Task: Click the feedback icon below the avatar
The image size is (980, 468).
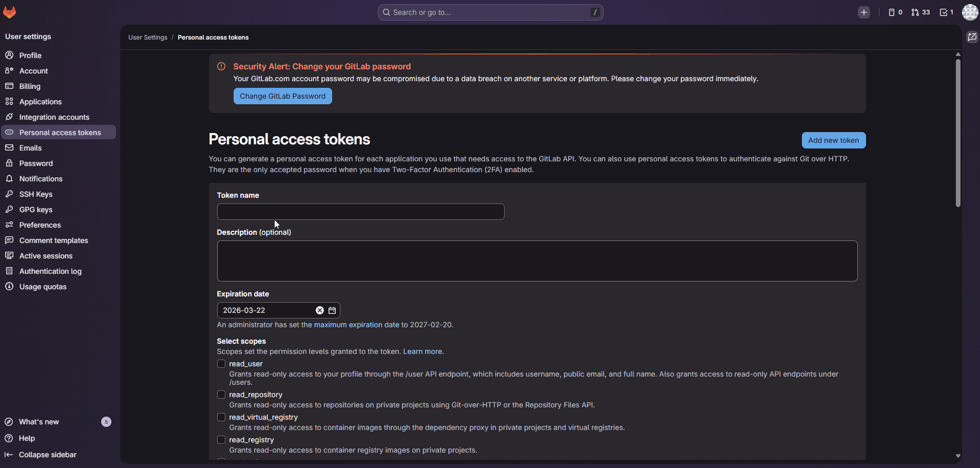Action: (972, 36)
